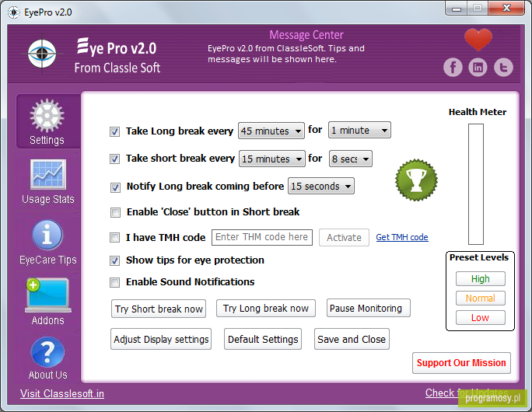Enable 'Close' button in Short break checkbox
Image resolution: width=532 pixels, height=412 pixels.
(x=115, y=213)
